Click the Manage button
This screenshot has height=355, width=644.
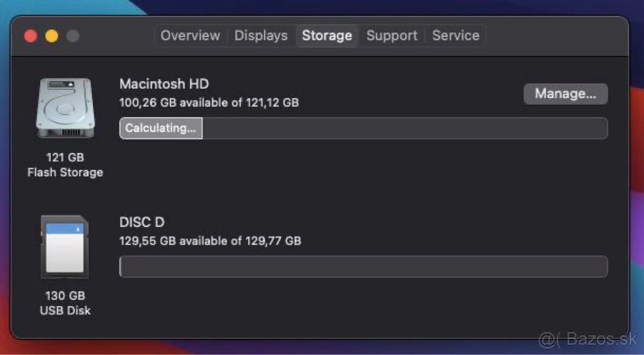coord(565,93)
